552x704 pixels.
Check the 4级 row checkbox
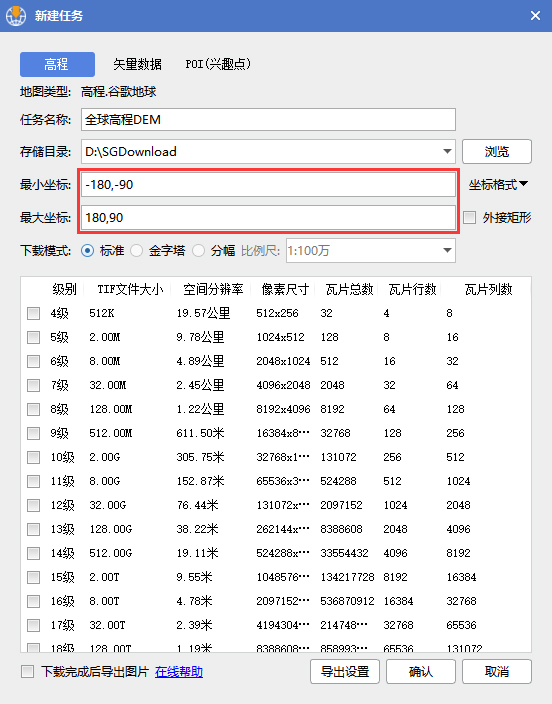click(x=33, y=313)
